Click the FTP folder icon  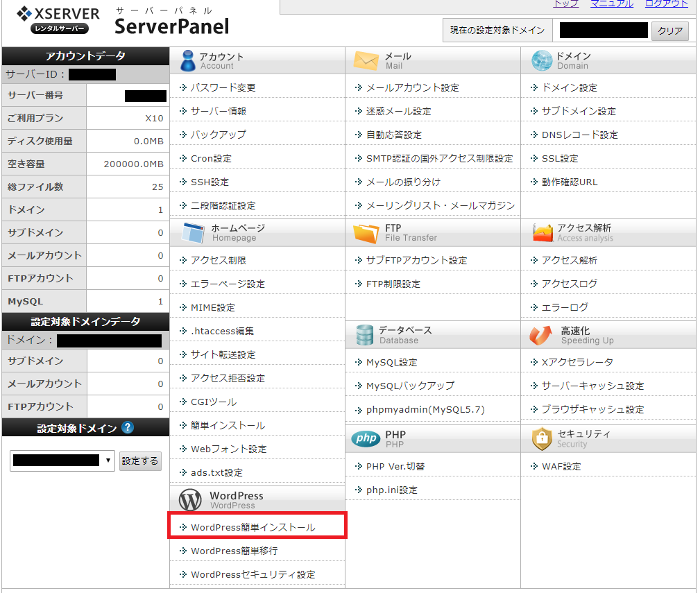pos(366,233)
